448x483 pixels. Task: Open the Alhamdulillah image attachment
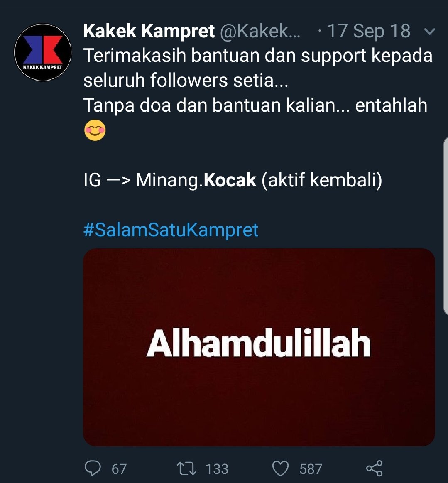(259, 347)
